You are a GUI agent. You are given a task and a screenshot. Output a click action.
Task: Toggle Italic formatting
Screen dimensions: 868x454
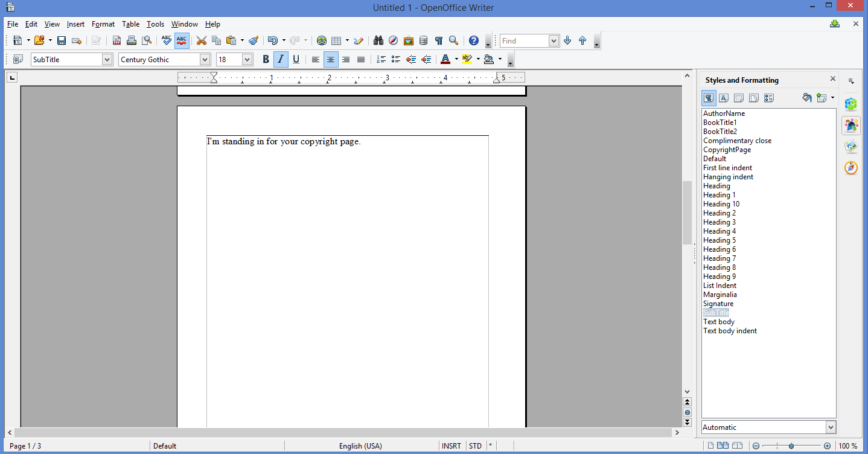point(281,59)
